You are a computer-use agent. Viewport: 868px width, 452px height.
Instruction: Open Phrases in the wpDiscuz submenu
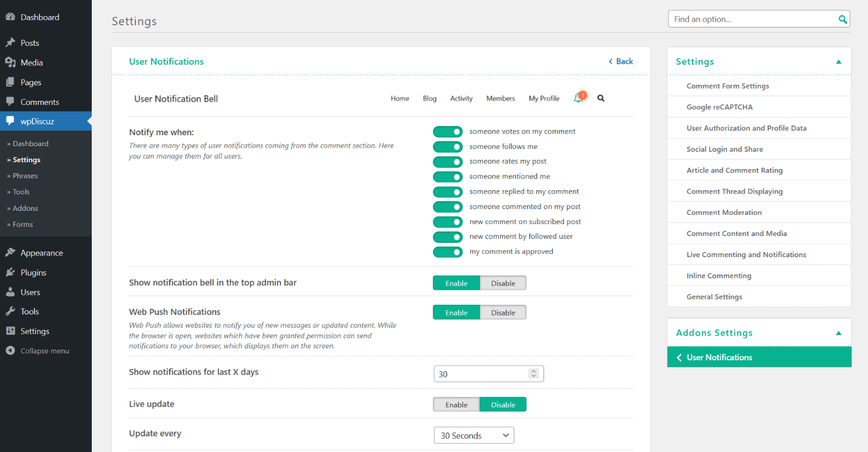tap(25, 176)
